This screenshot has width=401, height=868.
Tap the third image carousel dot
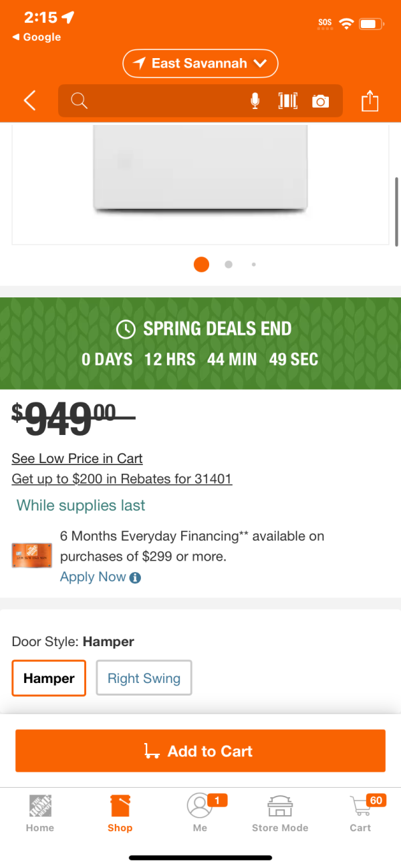click(x=253, y=265)
